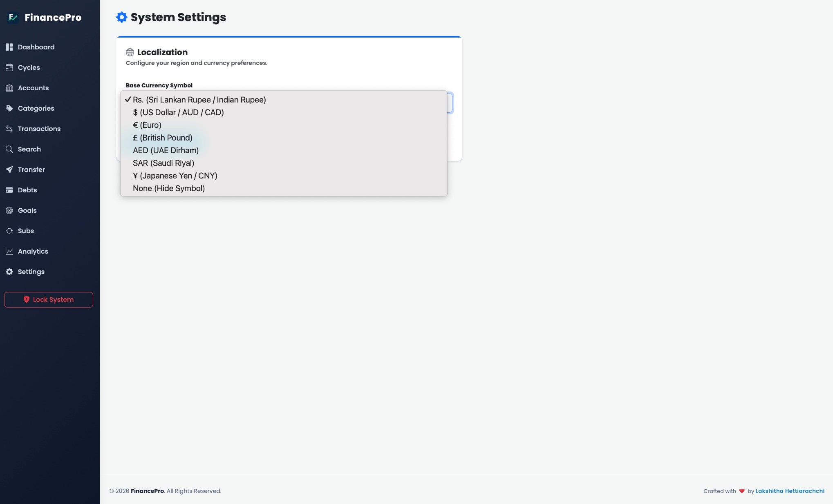Click the Cycles calendar icon
This screenshot has height=504, width=833.
tap(9, 67)
